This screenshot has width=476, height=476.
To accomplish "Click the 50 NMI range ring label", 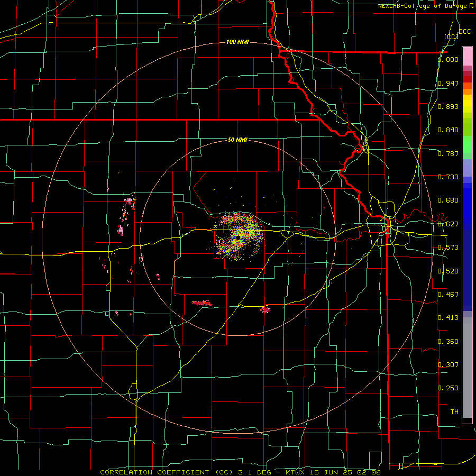I will [x=237, y=140].
